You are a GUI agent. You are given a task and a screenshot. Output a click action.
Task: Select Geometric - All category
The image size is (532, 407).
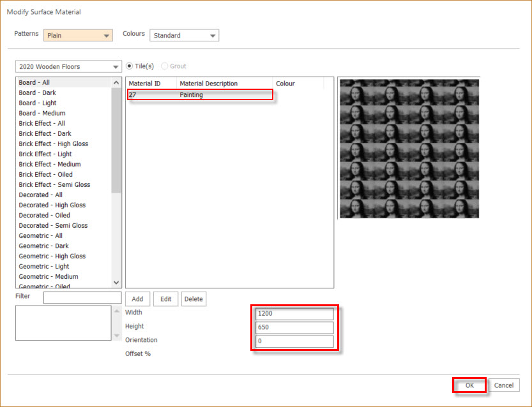[64, 235]
